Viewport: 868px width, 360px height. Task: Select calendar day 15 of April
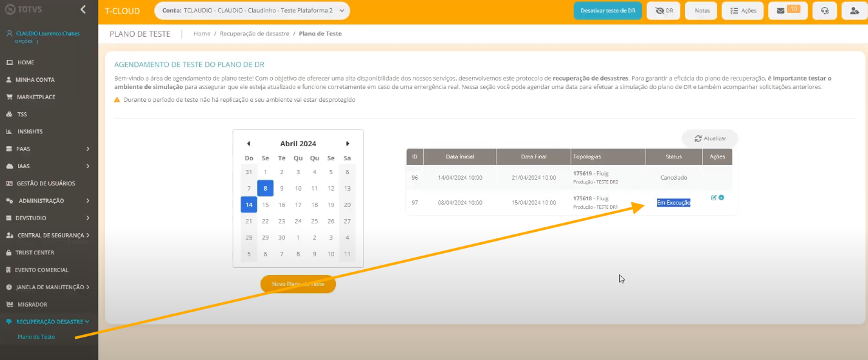[x=265, y=205]
